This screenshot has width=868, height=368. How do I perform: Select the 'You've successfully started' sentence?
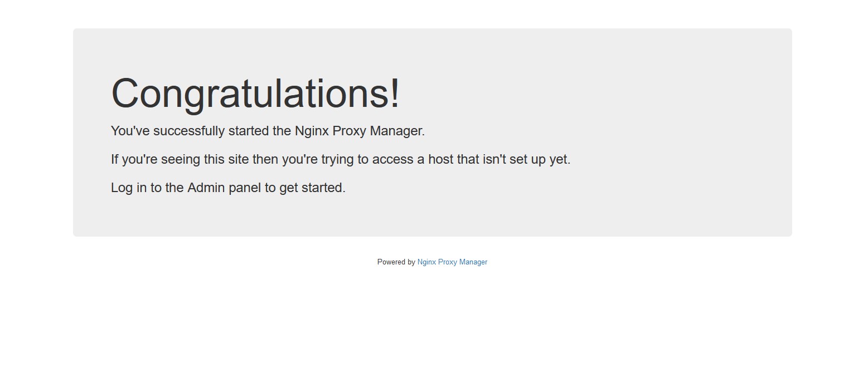[268, 131]
